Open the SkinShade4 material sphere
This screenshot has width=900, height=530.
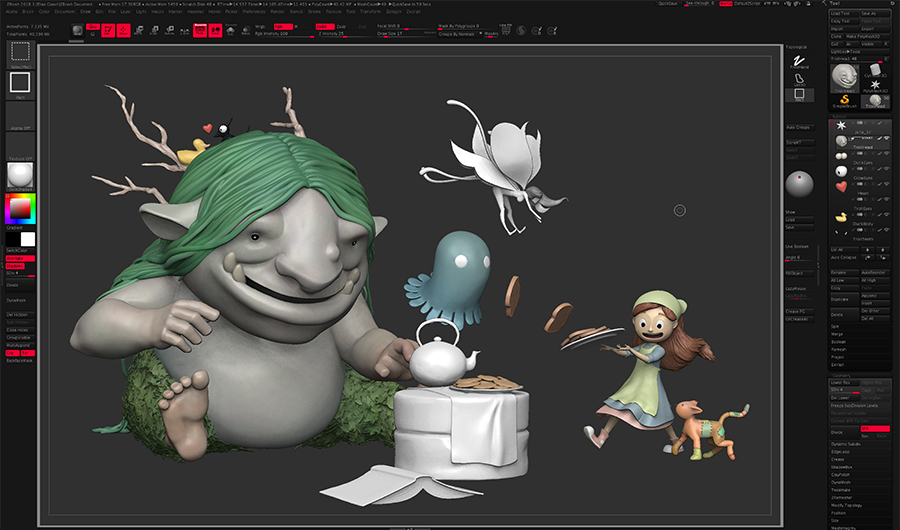click(x=20, y=176)
